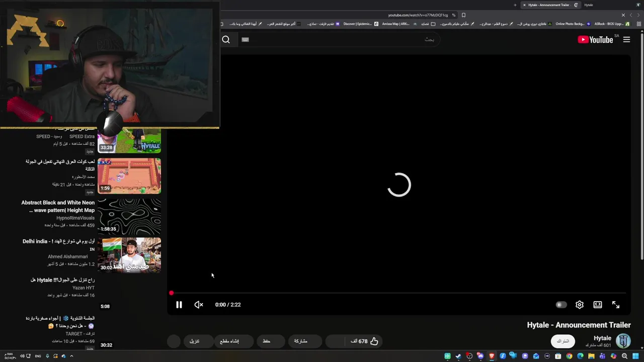
Task: Open the Discover | Epidemic bookmark
Action: coord(361,24)
